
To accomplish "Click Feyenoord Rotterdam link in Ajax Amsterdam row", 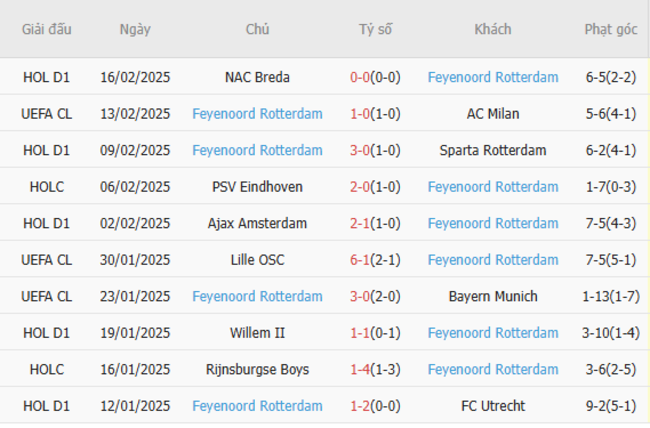I will (493, 223).
